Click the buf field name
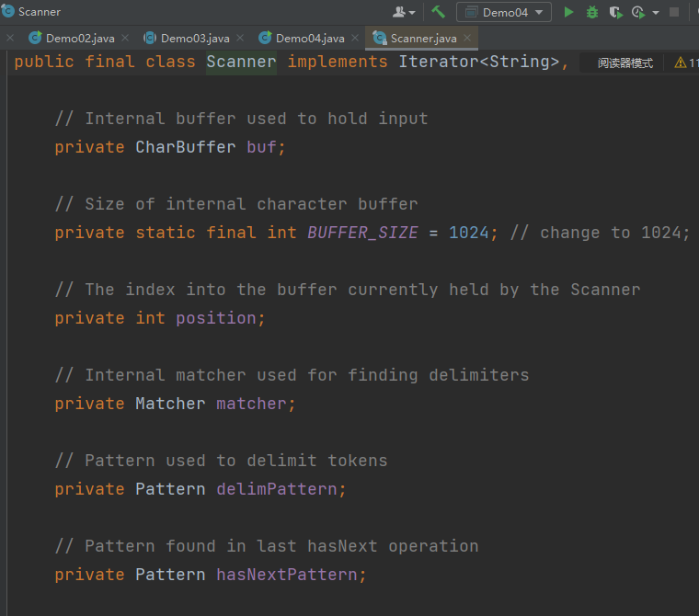Image resolution: width=699 pixels, height=616 pixels. click(262, 147)
